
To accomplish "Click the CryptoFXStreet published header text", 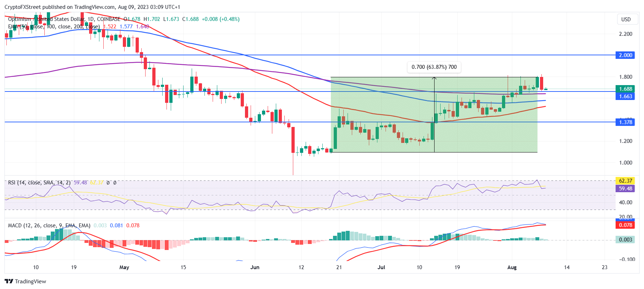I will point(92,7).
